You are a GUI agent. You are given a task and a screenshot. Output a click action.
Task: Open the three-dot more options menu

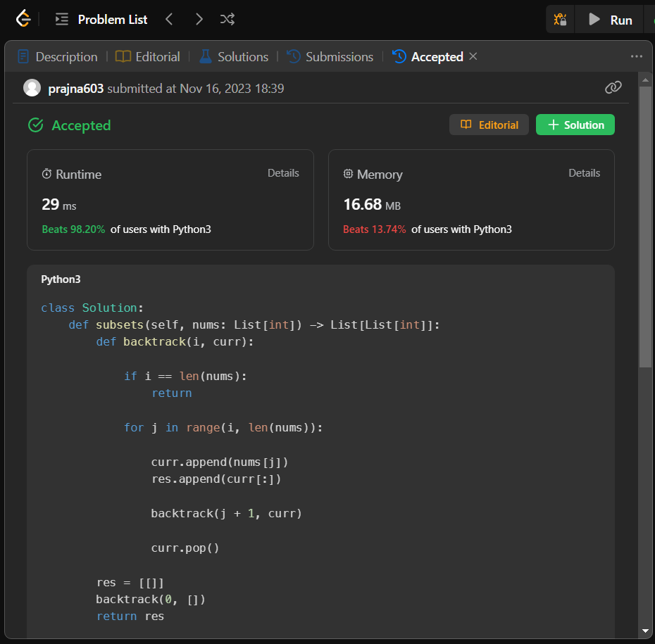637,56
